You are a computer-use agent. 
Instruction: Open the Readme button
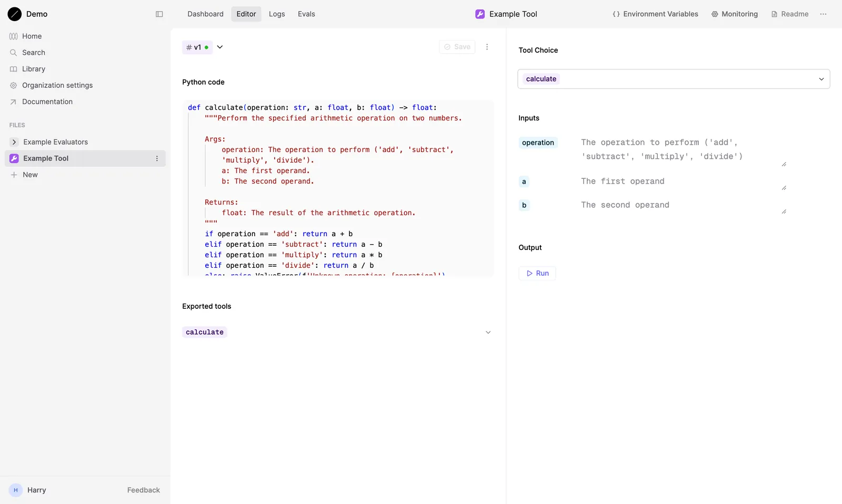tap(789, 14)
